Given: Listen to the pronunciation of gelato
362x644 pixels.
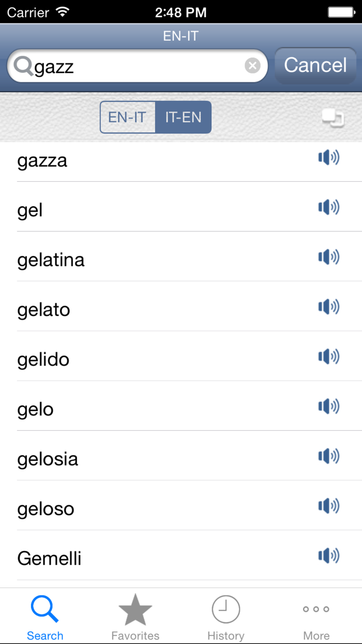Looking at the screenshot, I should [x=328, y=306].
